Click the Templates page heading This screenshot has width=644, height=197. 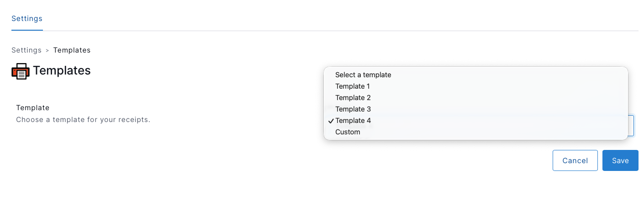(x=62, y=70)
